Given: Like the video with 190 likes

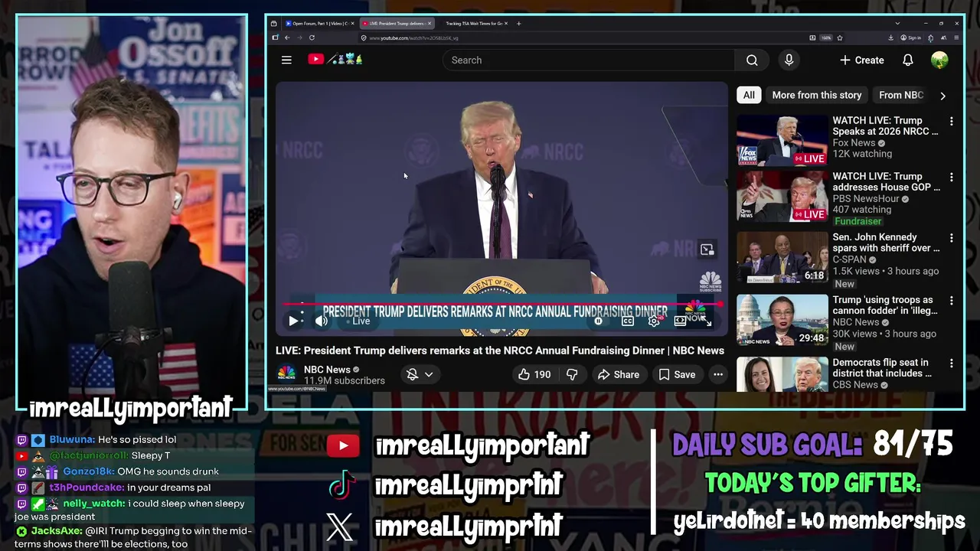Looking at the screenshot, I should (x=534, y=374).
